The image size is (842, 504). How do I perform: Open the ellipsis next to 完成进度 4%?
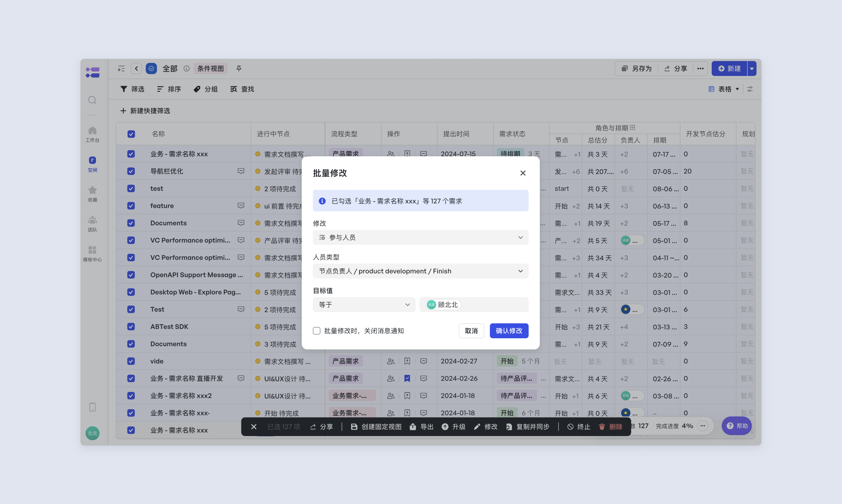[703, 426]
